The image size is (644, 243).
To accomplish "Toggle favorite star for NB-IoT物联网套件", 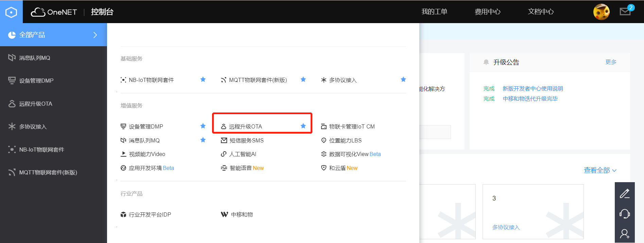I will (203, 80).
